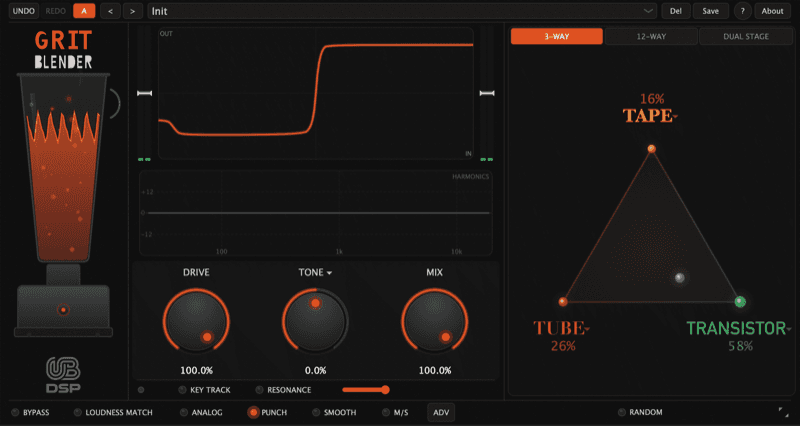
Task: Go to previous preset with left arrow
Action: 110,11
